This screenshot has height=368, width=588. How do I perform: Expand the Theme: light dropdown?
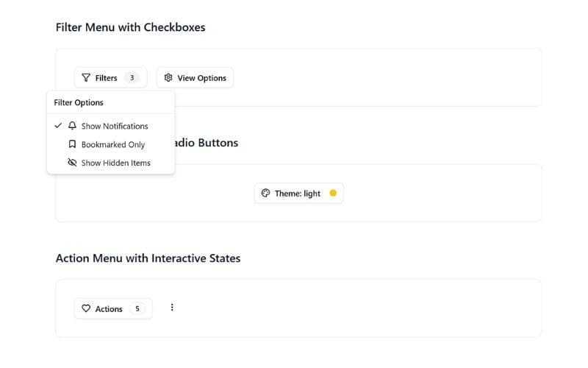298,194
